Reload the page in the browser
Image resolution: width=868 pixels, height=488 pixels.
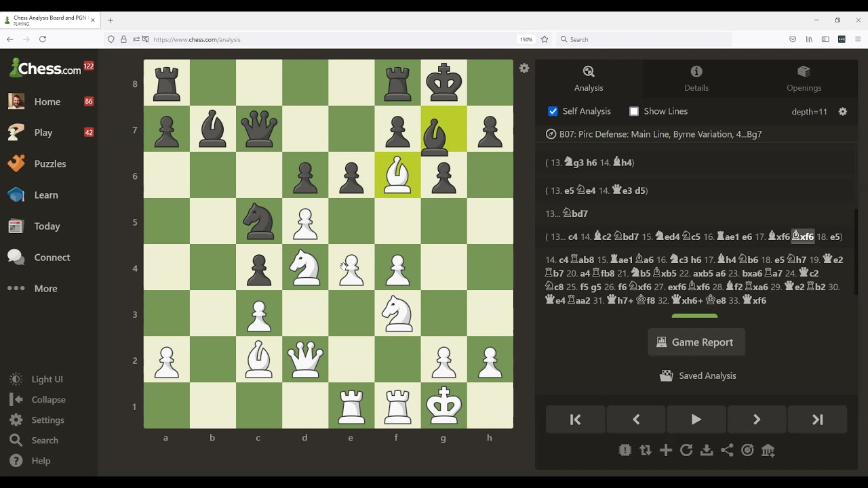click(43, 39)
